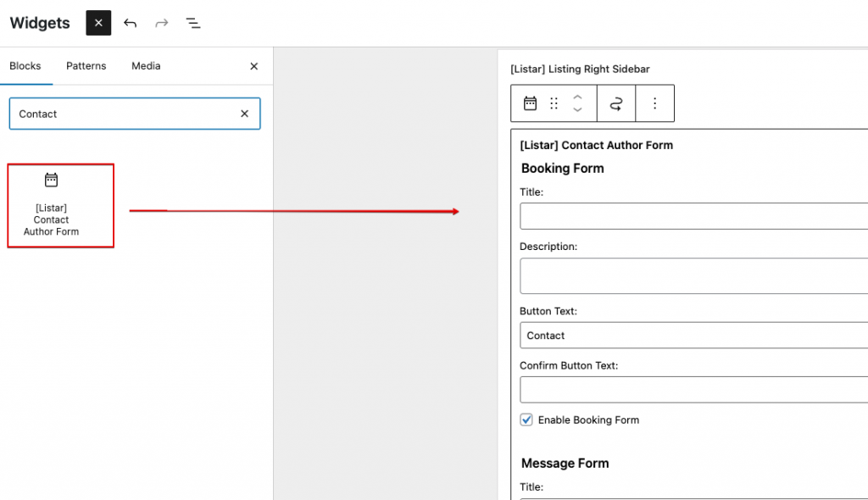Click the calendar block type icon in block toolbar

coord(531,103)
